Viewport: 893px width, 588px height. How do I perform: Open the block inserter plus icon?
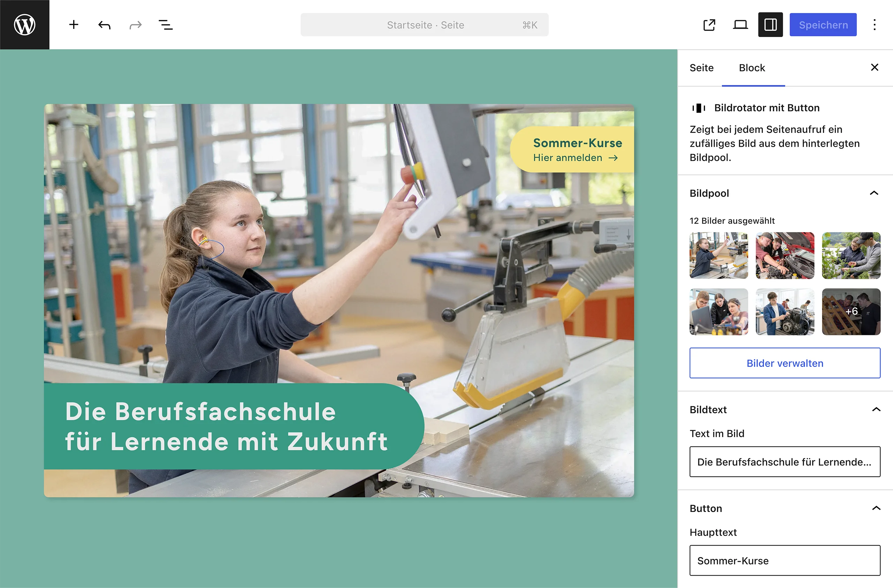(74, 25)
